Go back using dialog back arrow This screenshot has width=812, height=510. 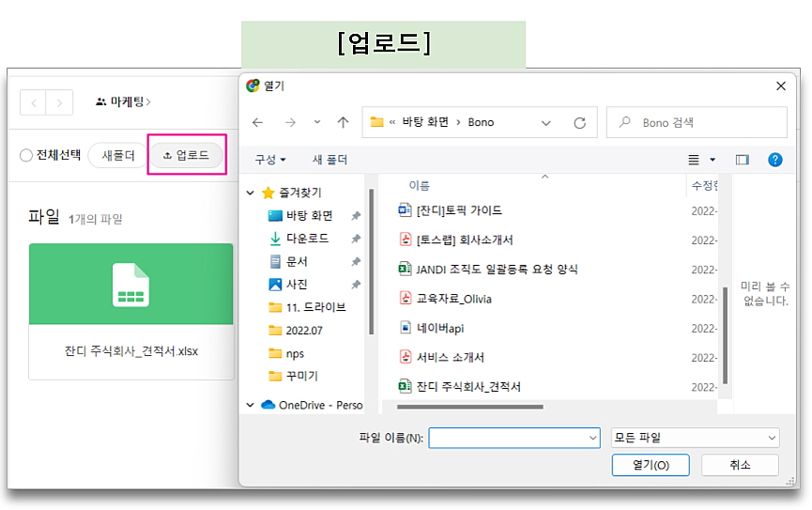coord(258,122)
